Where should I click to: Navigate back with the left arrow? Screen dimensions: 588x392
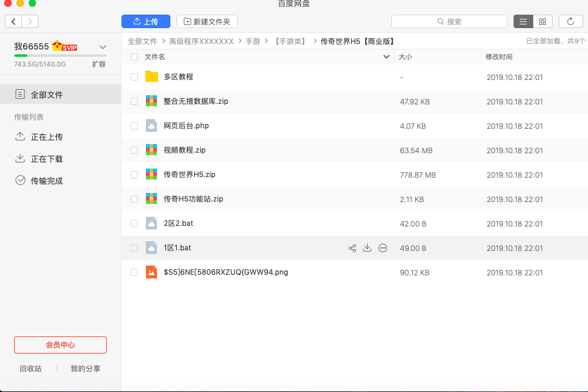click(13, 21)
